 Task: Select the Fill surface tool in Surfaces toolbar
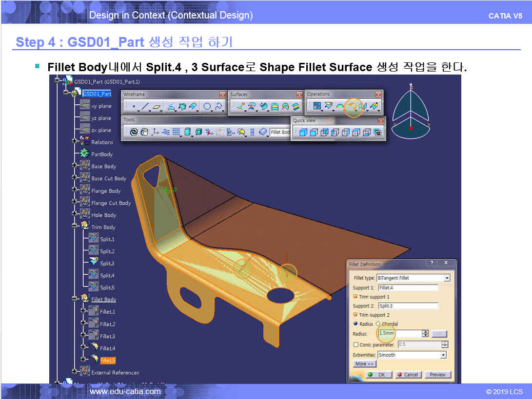tap(275, 107)
